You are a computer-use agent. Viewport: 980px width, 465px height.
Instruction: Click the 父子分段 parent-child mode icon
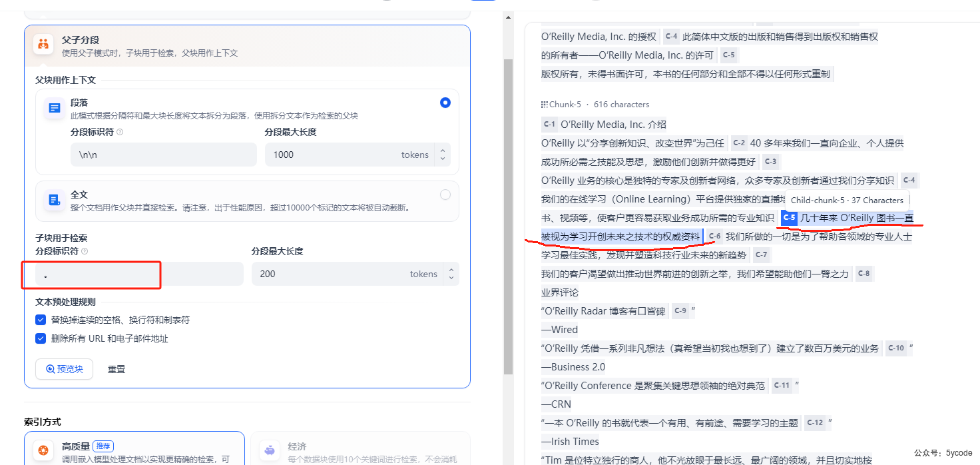pyautogui.click(x=43, y=45)
